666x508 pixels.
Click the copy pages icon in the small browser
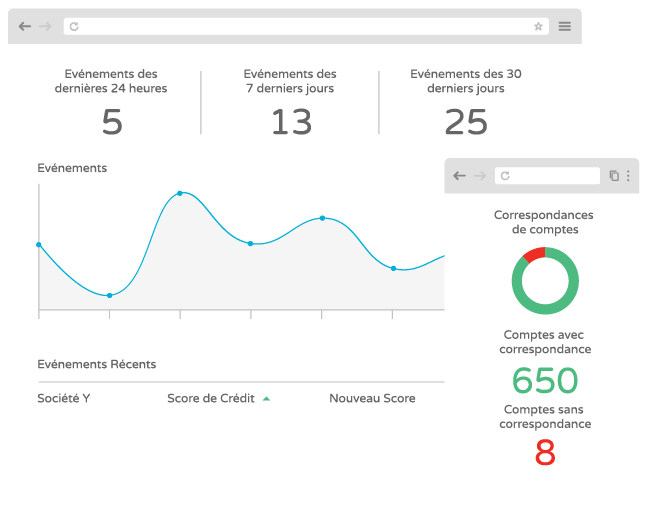[614, 176]
